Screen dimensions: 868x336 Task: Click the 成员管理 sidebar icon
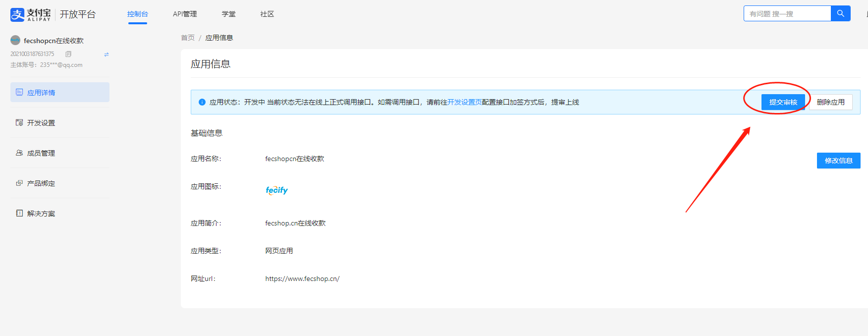19,153
